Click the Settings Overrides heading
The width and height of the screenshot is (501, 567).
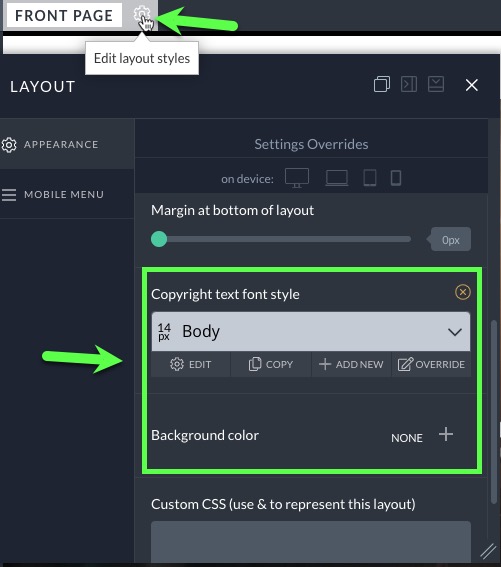pyautogui.click(x=311, y=144)
